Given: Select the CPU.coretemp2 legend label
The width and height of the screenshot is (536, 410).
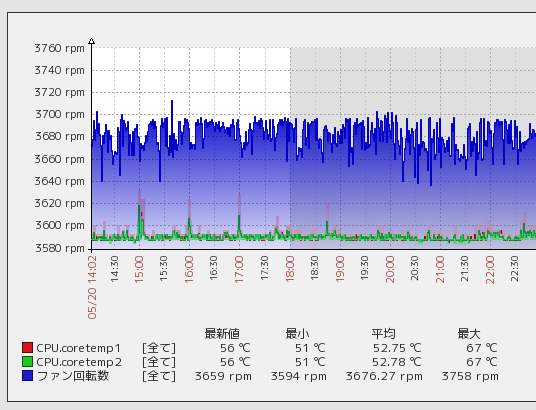Looking at the screenshot, I should (x=79, y=362).
